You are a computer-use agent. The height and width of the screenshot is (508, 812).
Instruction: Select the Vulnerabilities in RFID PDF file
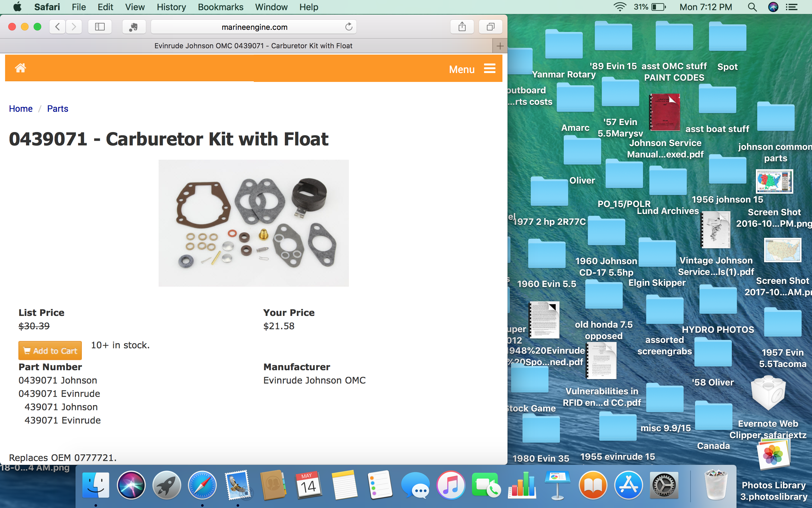(602, 360)
